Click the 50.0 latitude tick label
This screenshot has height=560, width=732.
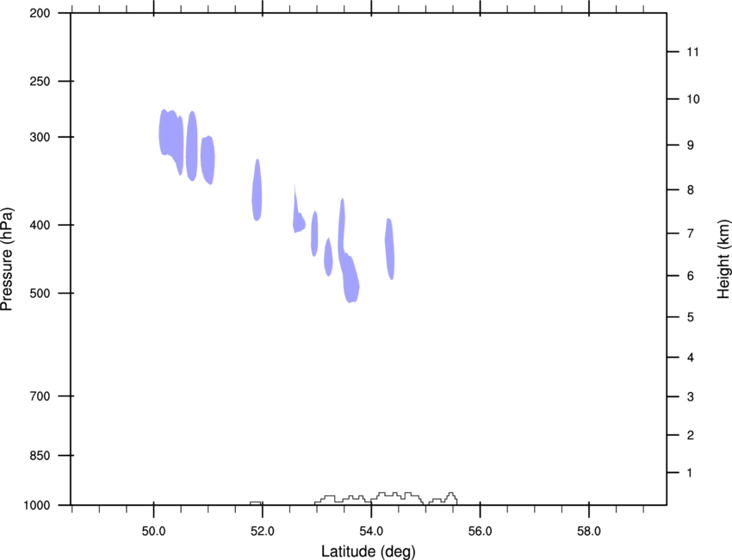pyautogui.click(x=153, y=531)
